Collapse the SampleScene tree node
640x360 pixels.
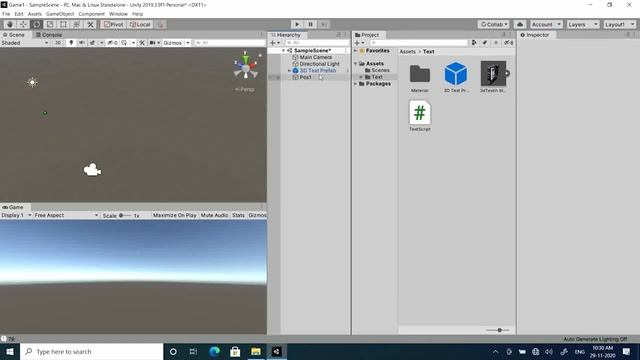pyautogui.click(x=284, y=51)
